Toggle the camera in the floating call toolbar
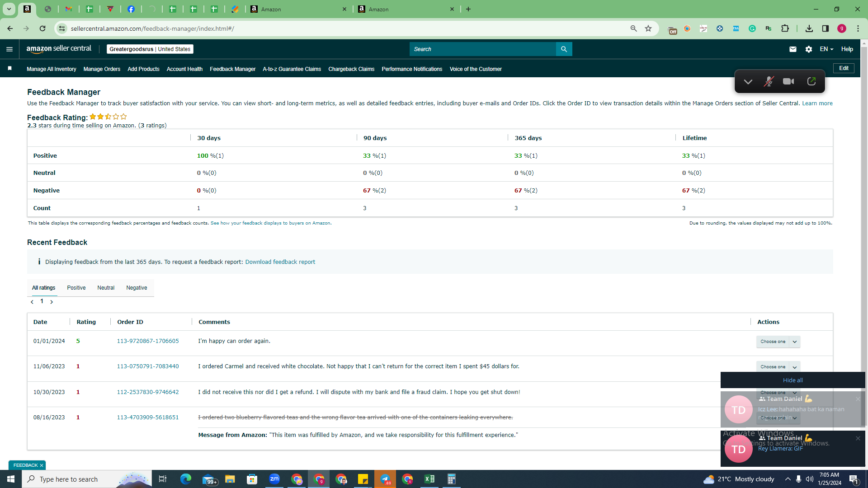Screen dimensions: 868x488 pyautogui.click(x=788, y=81)
